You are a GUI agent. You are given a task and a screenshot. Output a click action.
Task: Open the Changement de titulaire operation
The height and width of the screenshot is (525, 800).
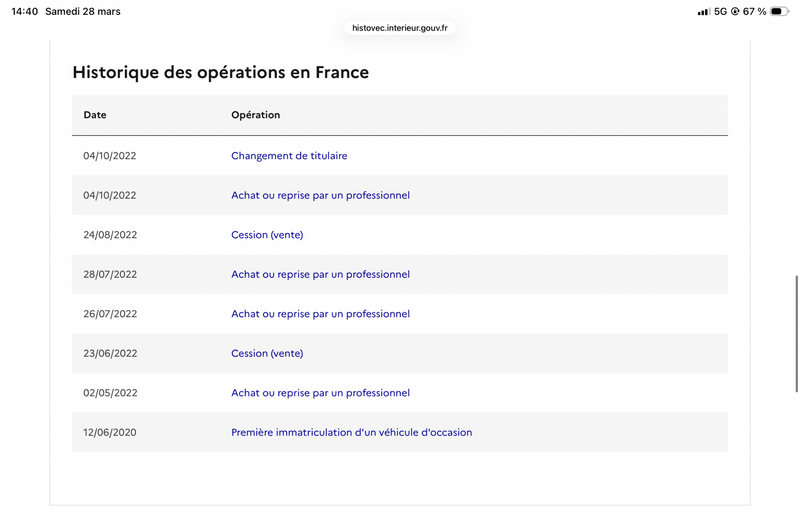[289, 156]
